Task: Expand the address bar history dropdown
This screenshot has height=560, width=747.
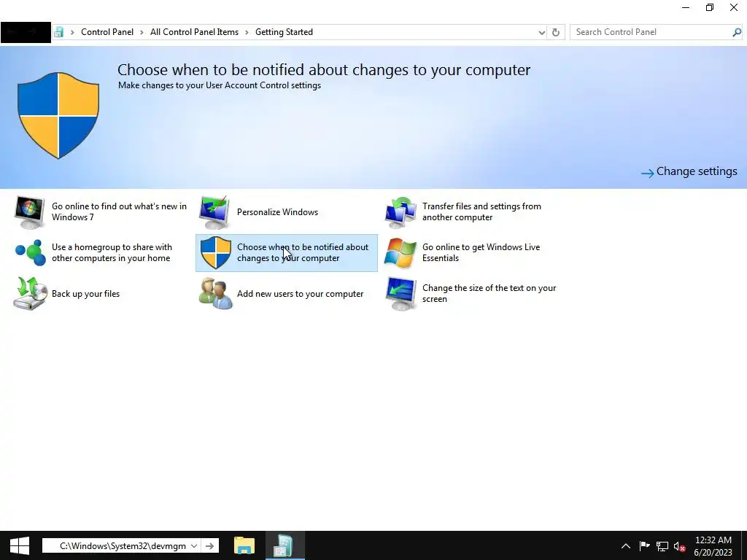Action: (542, 32)
